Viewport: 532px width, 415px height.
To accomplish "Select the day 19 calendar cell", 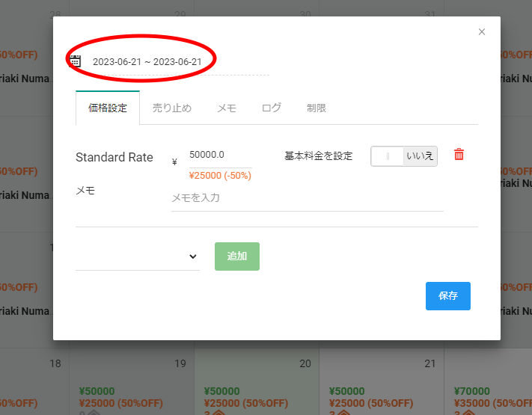I will coord(132,381).
